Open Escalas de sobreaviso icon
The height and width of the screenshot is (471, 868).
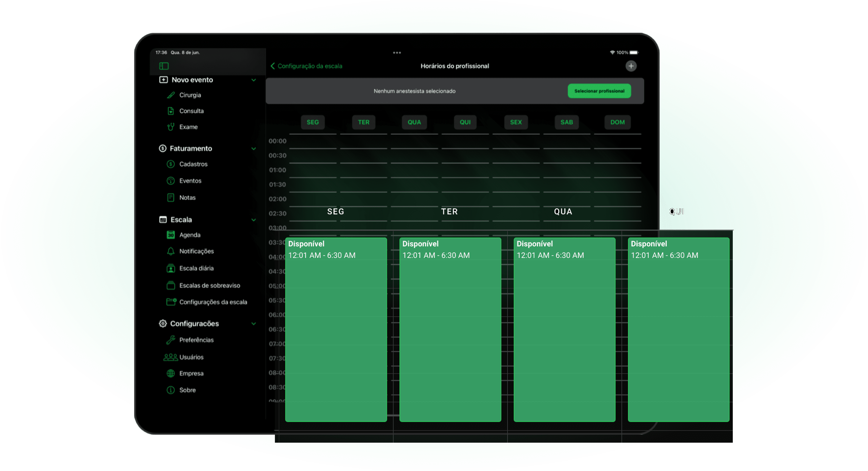click(171, 286)
